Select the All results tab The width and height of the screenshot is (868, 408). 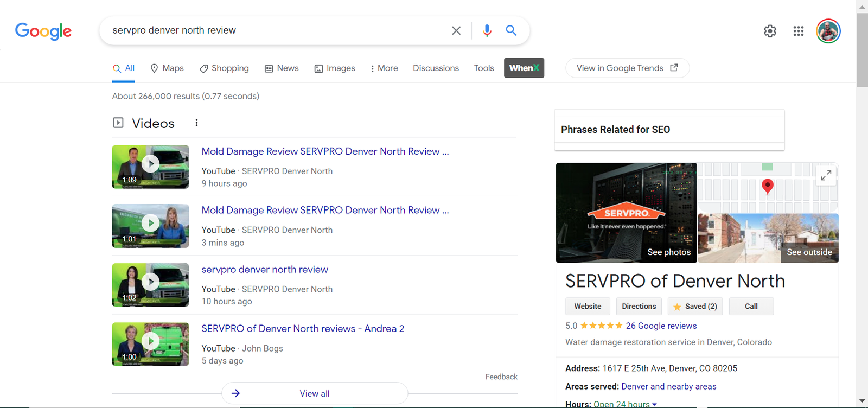coord(123,68)
